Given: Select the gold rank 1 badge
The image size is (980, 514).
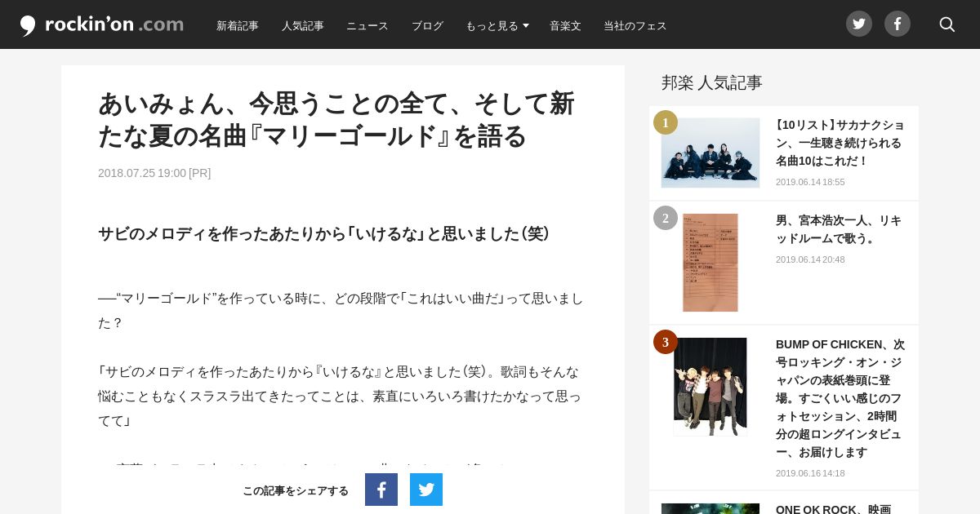Looking at the screenshot, I should point(666,122).
